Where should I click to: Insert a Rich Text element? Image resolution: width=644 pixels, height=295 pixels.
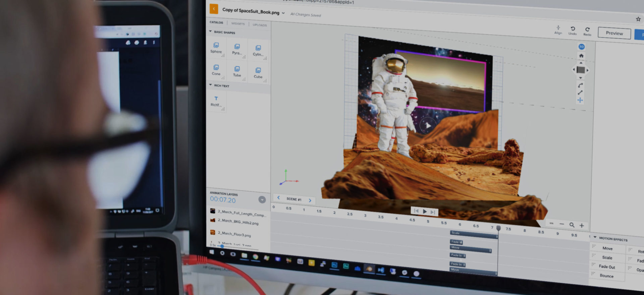(x=216, y=101)
